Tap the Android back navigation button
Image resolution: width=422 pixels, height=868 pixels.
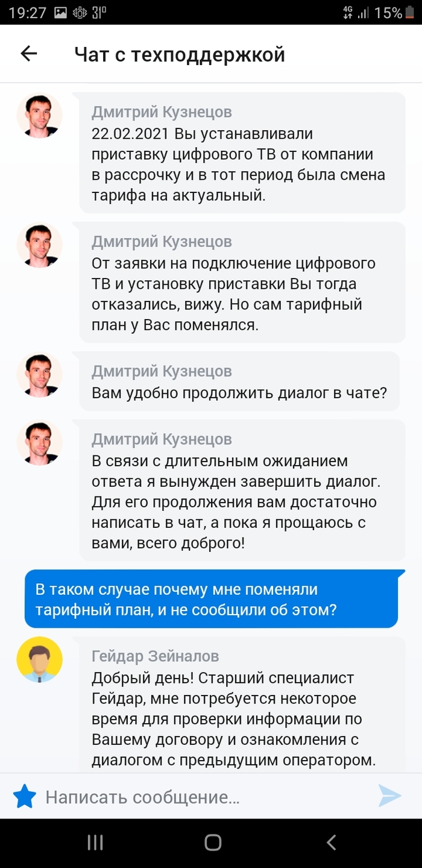point(330,842)
